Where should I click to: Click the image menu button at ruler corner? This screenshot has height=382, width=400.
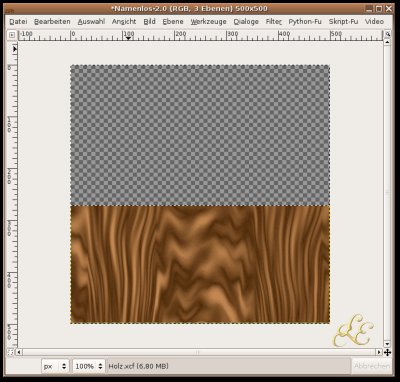click(x=12, y=35)
